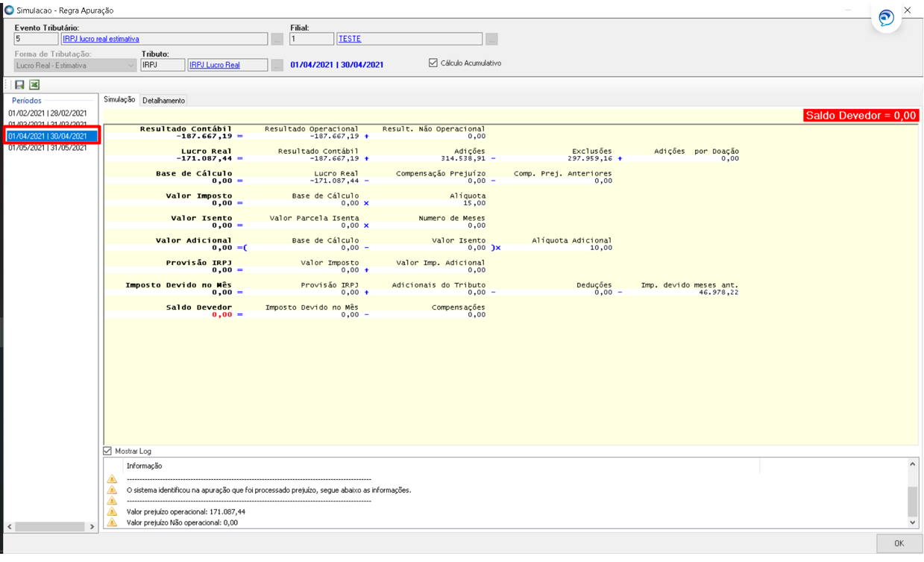Viewport: 924px width, 562px height.
Task: Click the Períodos list header
Action: (27, 100)
